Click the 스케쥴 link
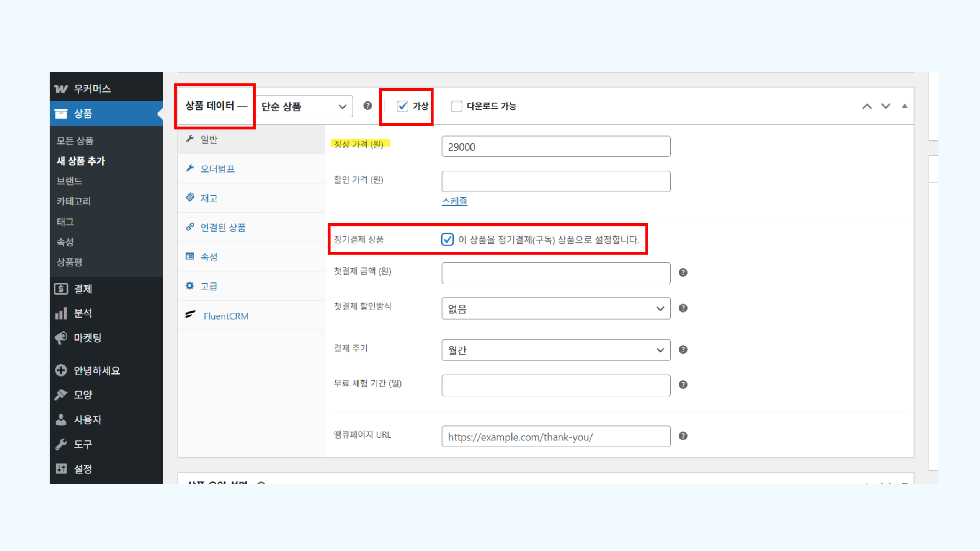Image resolution: width=980 pixels, height=551 pixels. pyautogui.click(x=454, y=201)
